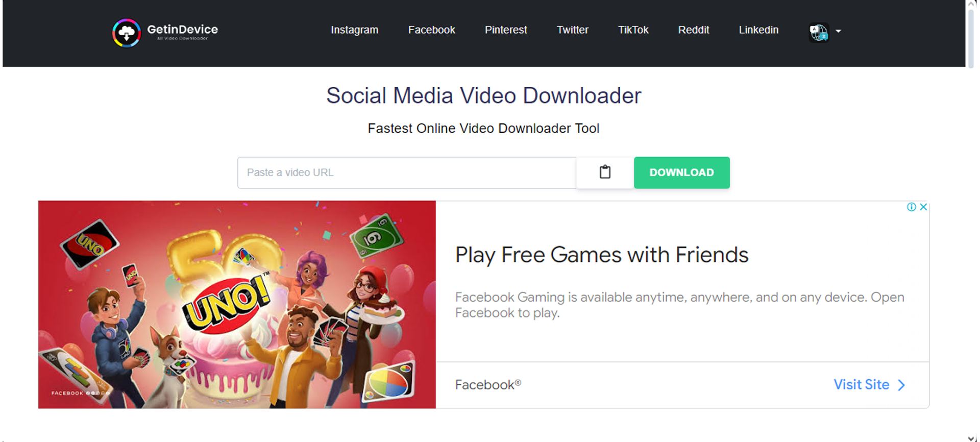This screenshot has height=442, width=980.
Task: Close the ad with the X icon
Action: [923, 207]
